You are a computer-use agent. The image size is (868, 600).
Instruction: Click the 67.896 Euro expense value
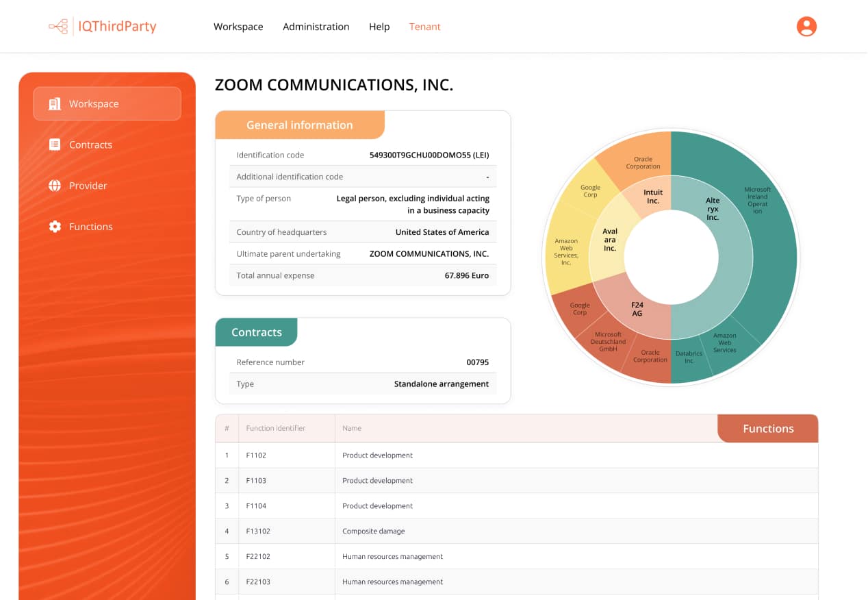(x=467, y=275)
